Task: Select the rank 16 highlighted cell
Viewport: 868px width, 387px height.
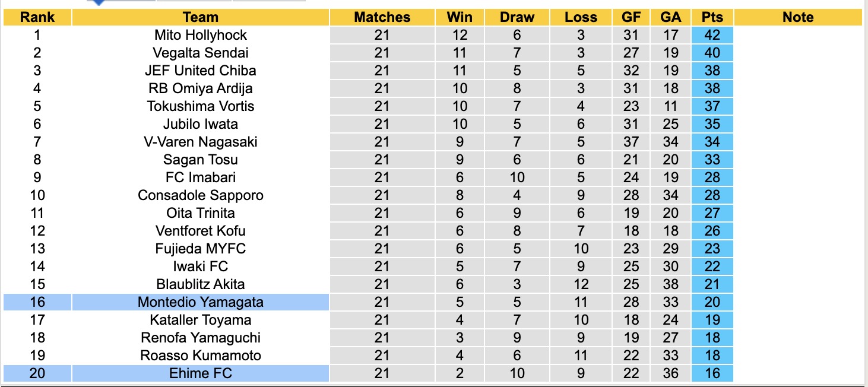Action: pos(37,302)
